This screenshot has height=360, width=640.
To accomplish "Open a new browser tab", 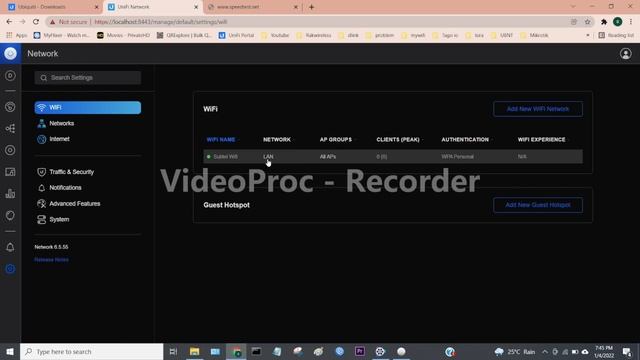I will click(311, 7).
